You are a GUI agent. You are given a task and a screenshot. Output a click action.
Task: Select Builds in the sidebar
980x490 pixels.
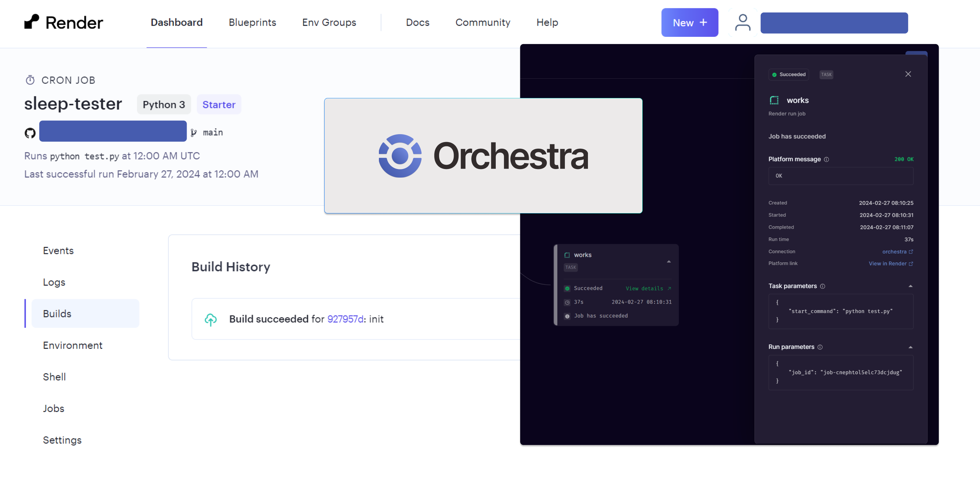click(85, 314)
